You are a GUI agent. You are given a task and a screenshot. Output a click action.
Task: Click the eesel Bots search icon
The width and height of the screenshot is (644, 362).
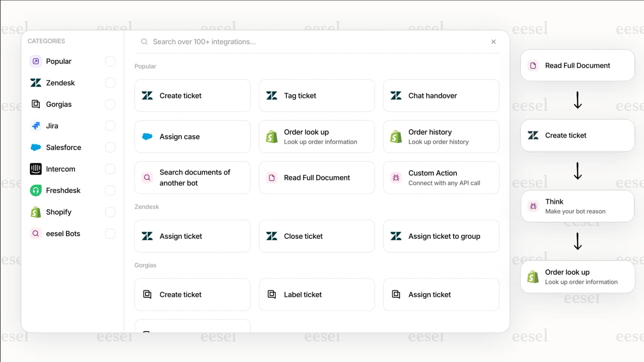(x=36, y=234)
